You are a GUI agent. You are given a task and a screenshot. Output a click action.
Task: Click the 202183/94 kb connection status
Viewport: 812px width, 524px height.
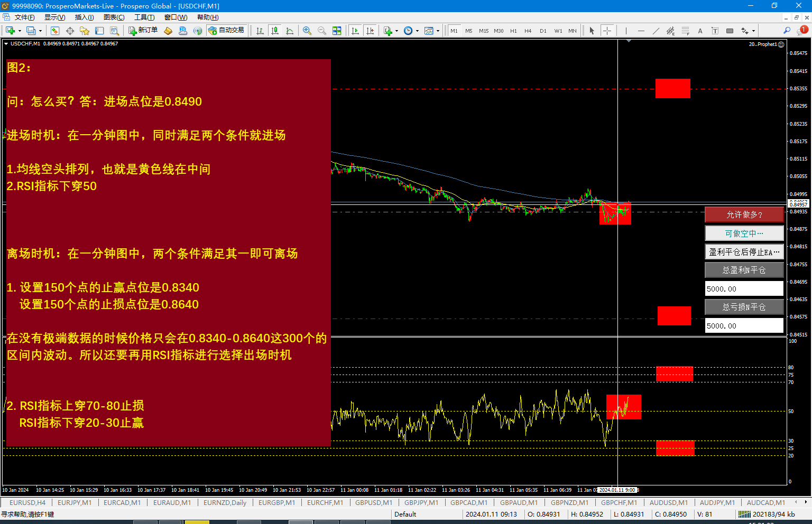pos(767,514)
